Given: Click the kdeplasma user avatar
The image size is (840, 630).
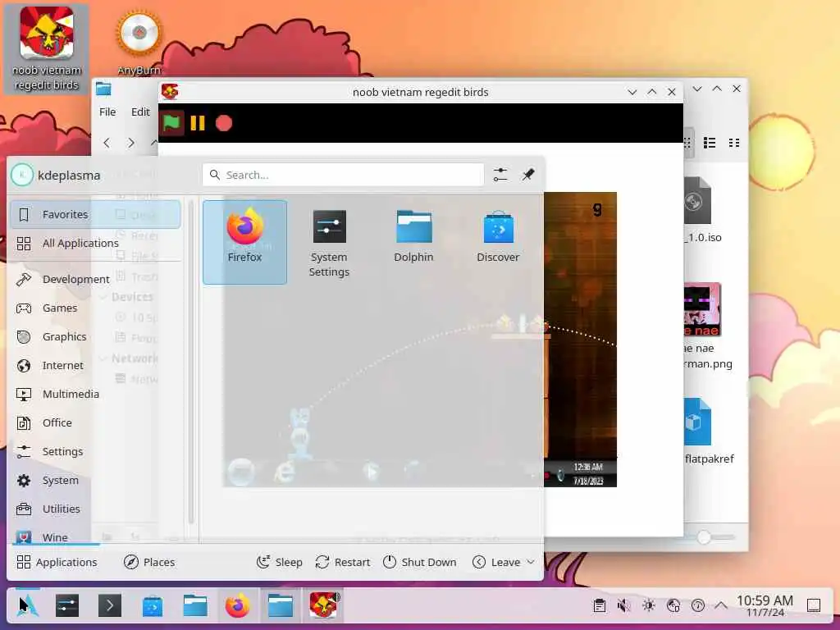Looking at the screenshot, I should tap(22, 176).
